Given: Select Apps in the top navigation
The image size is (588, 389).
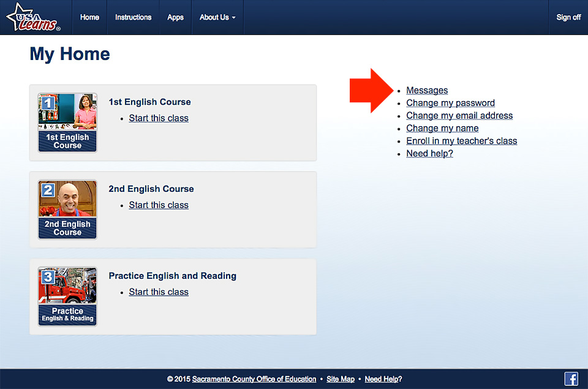Looking at the screenshot, I should pyautogui.click(x=175, y=17).
